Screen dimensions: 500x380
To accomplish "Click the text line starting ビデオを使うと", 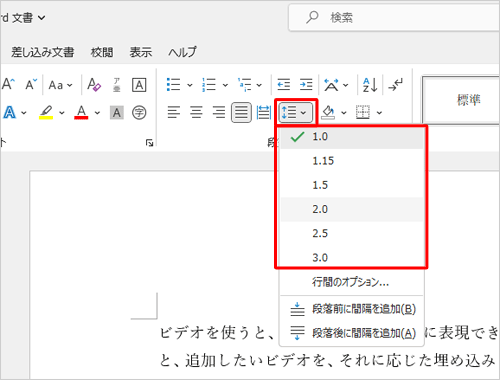I will coord(217,333).
